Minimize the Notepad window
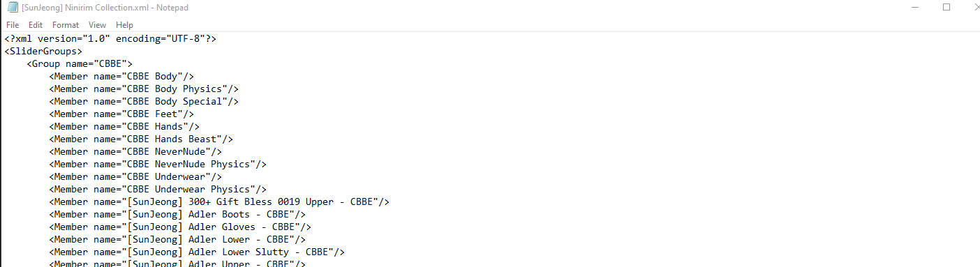The width and height of the screenshot is (980, 267). coord(914,8)
